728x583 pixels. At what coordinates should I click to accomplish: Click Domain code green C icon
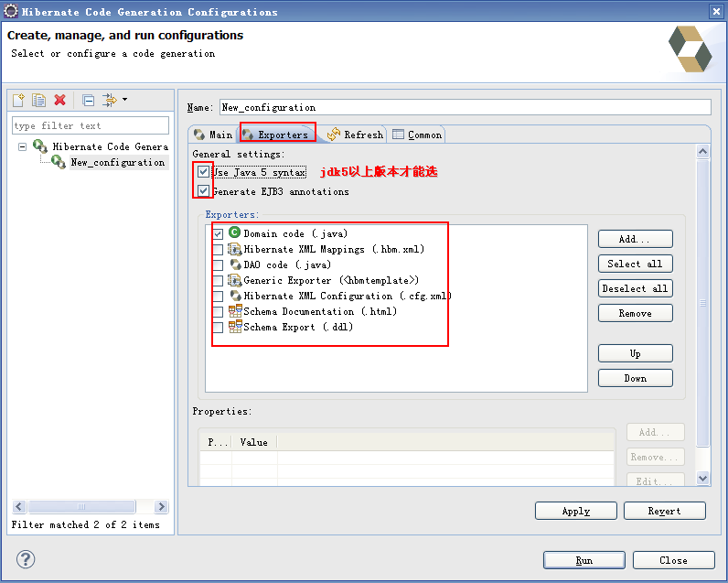point(234,232)
